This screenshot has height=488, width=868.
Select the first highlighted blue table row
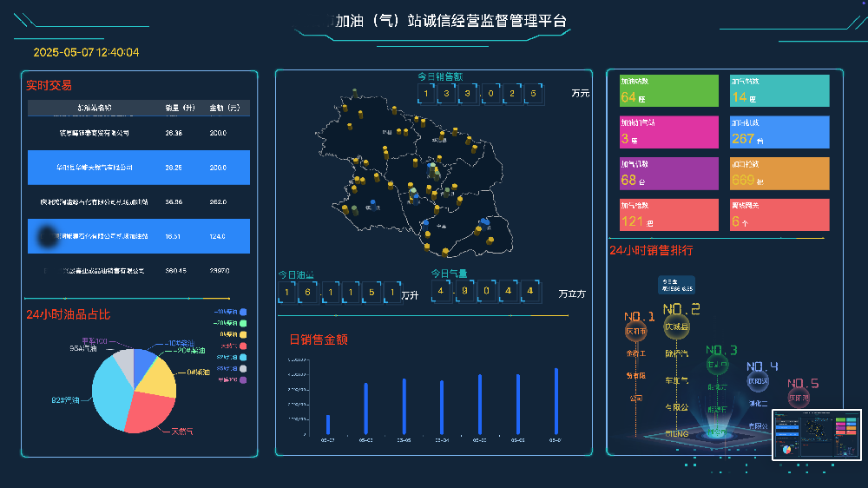point(139,167)
